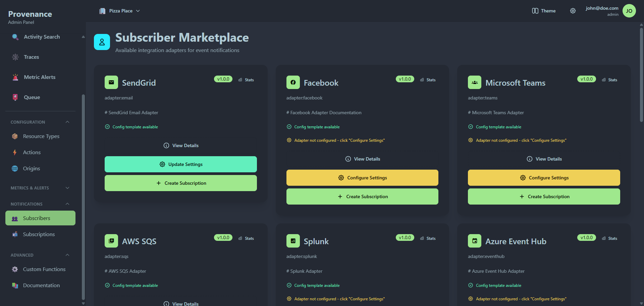Click the Azure Event Hub adapter icon

tap(474, 241)
